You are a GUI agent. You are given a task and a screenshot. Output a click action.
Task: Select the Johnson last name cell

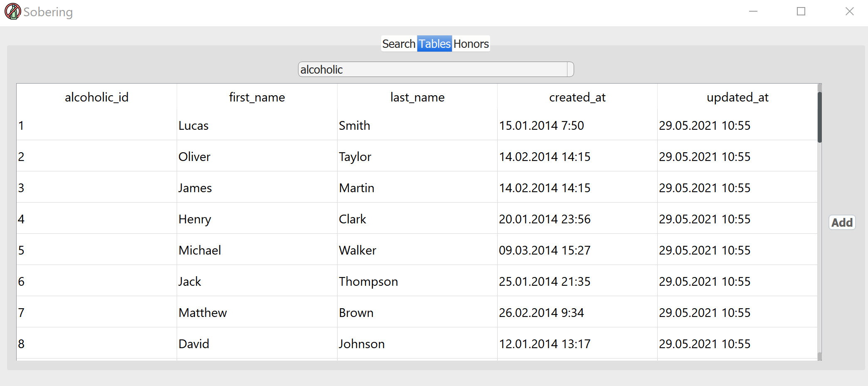(x=417, y=344)
